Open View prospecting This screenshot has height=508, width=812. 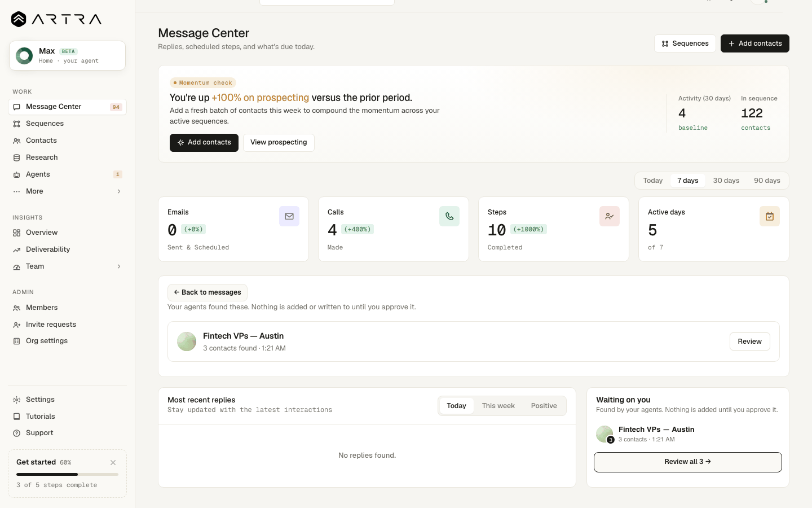(x=279, y=143)
